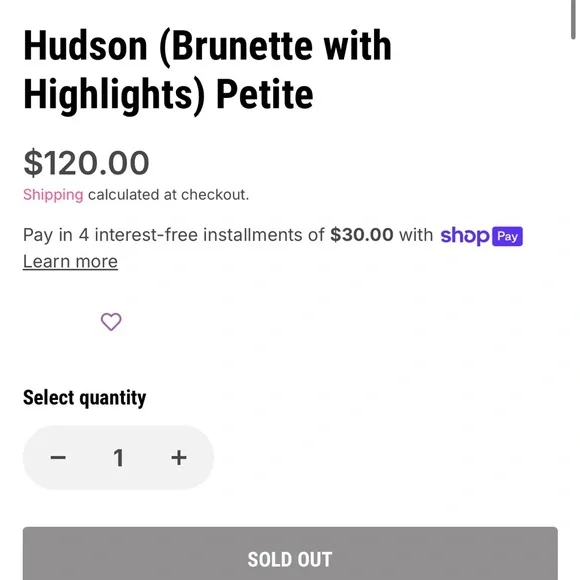The height and width of the screenshot is (580, 580).
Task: Click the greyed SOLD OUT button
Action: pyautogui.click(x=290, y=553)
